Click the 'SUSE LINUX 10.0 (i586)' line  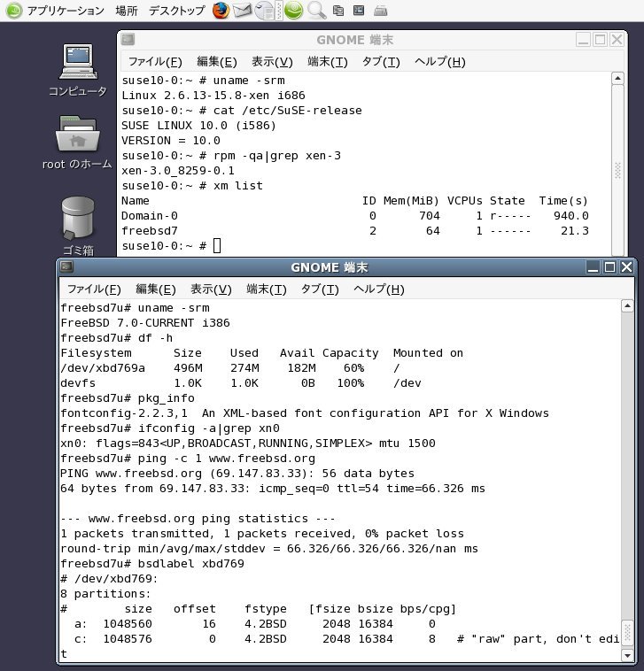pos(198,126)
